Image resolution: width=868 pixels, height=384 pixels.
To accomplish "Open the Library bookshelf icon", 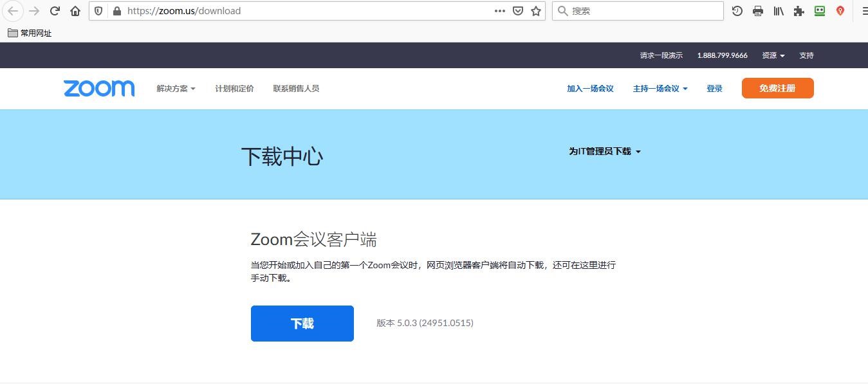I will (779, 11).
